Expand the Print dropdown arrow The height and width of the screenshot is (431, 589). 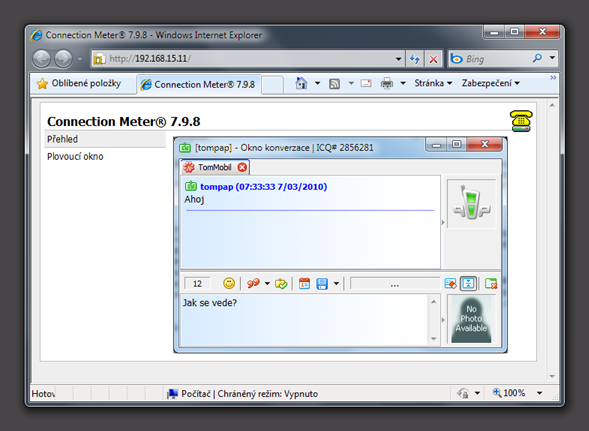tap(403, 83)
